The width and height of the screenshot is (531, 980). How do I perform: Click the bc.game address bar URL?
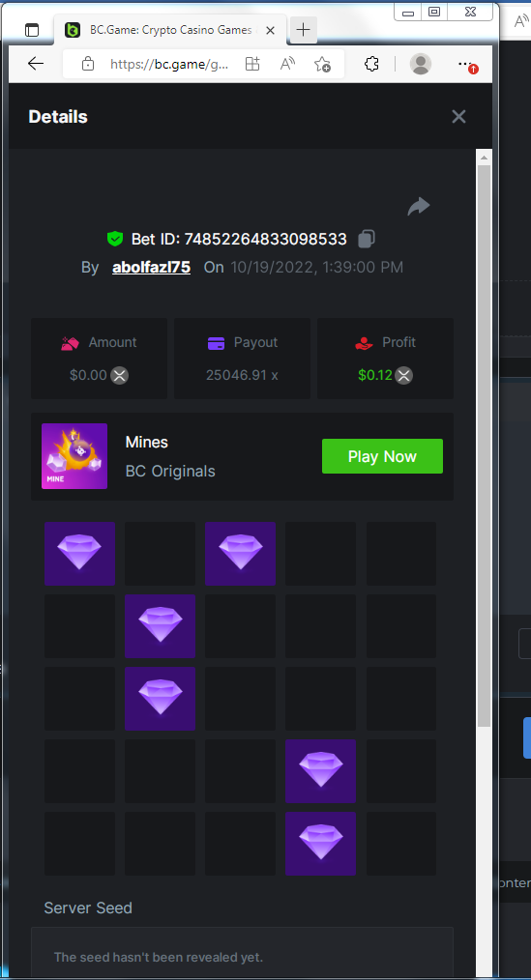(169, 64)
